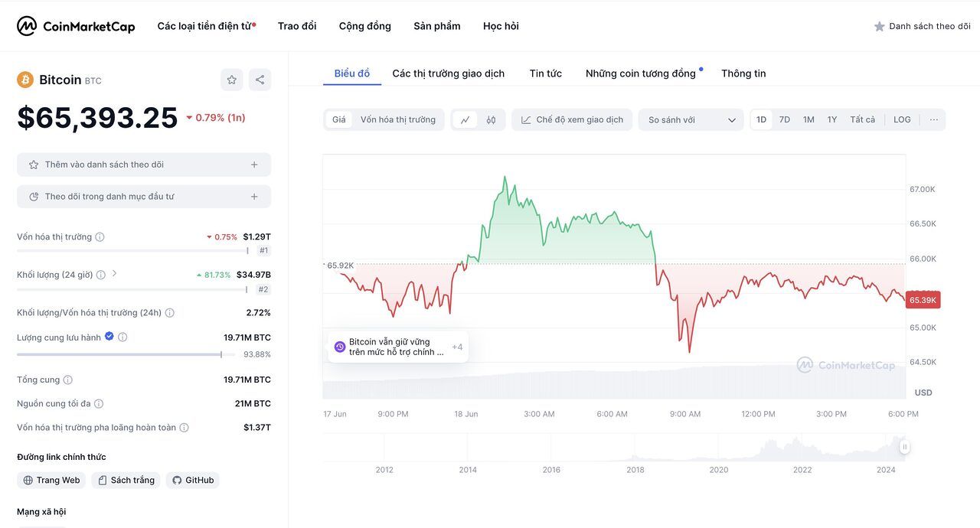Toggle LOG scale on the chart
The height and width of the screenshot is (528, 980).
[x=903, y=120]
